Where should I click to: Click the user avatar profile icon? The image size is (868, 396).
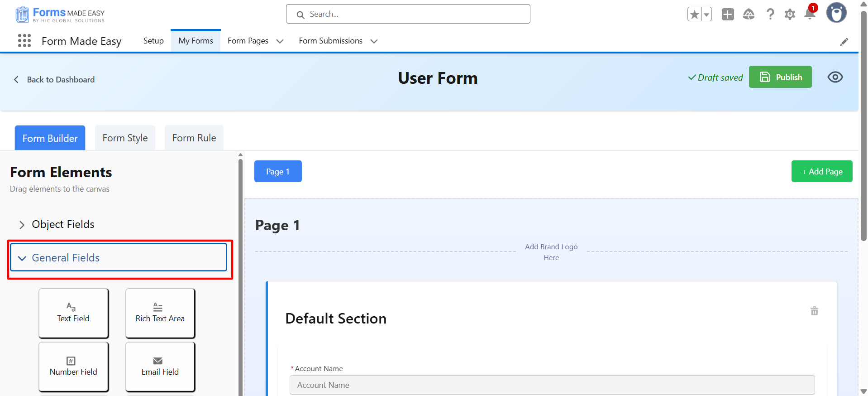(x=836, y=13)
